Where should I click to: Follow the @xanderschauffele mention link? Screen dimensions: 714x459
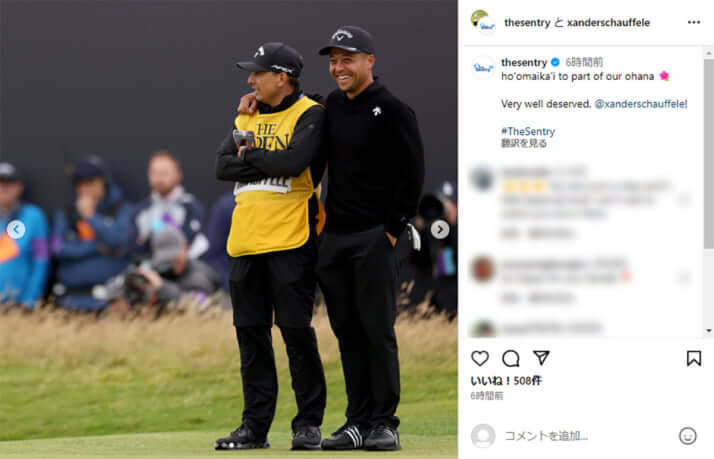tap(641, 104)
